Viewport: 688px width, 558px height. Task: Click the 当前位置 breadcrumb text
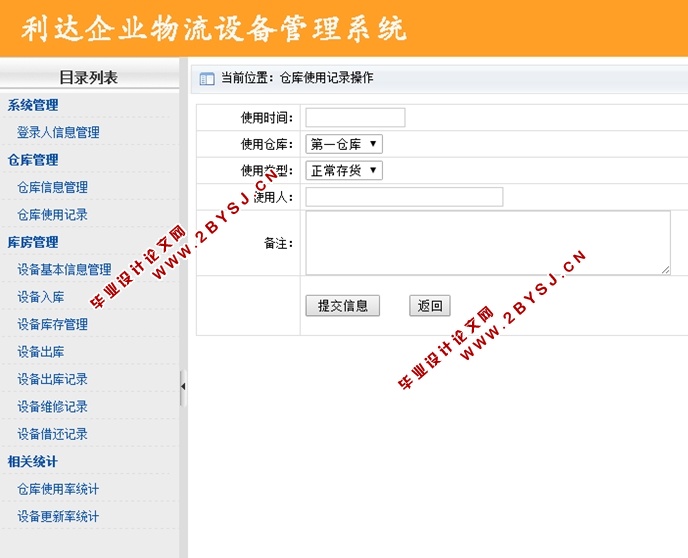click(297, 78)
